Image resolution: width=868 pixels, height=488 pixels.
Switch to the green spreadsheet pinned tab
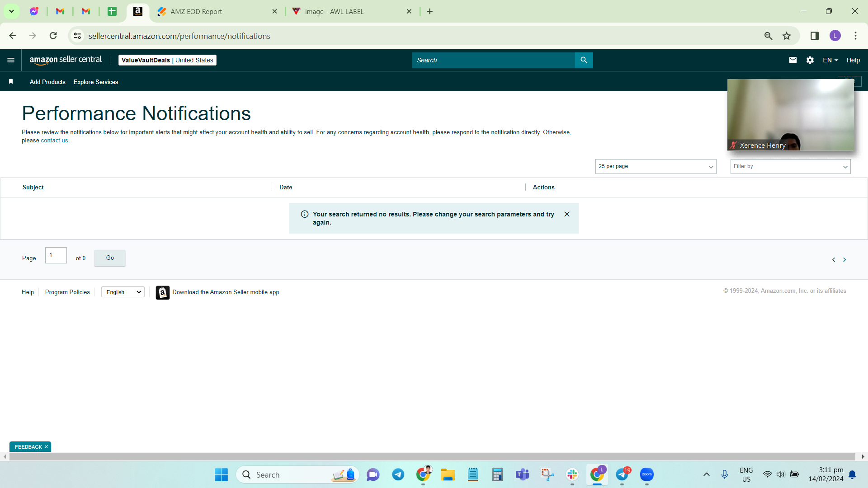click(112, 11)
